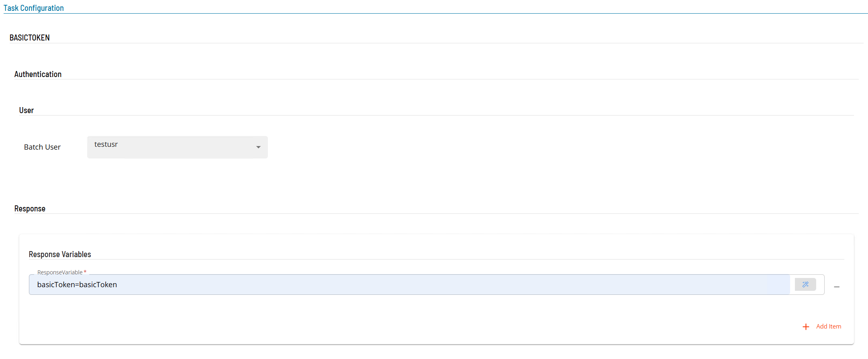Click the Task Configuration heading
Screen dimensions: 868x359
tap(34, 8)
